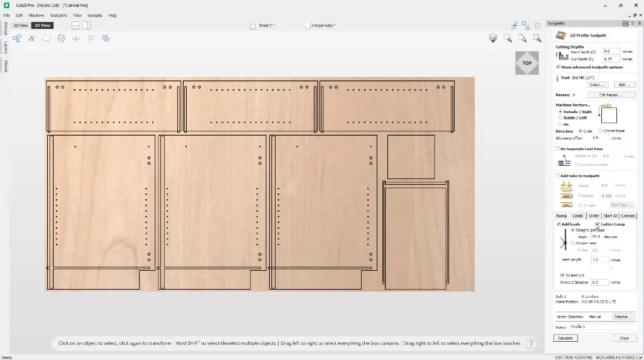Open the Start At tab
Viewport: 644px width, 360px height.
pyautogui.click(x=610, y=216)
